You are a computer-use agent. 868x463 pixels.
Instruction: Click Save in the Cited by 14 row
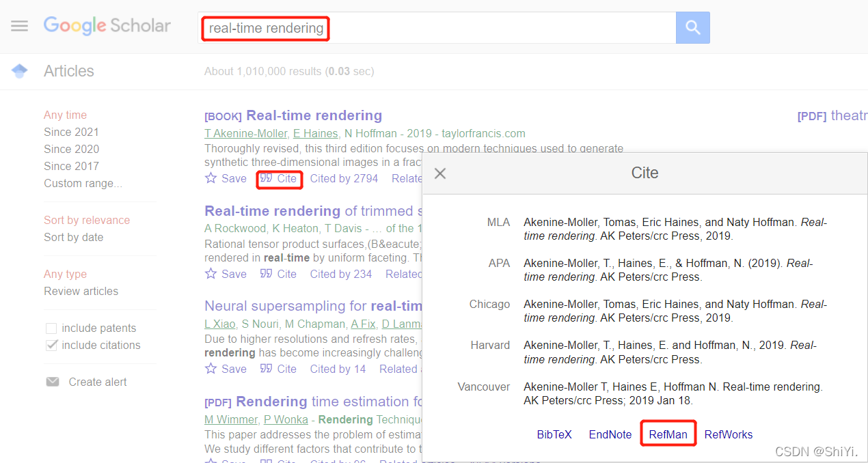coord(234,369)
